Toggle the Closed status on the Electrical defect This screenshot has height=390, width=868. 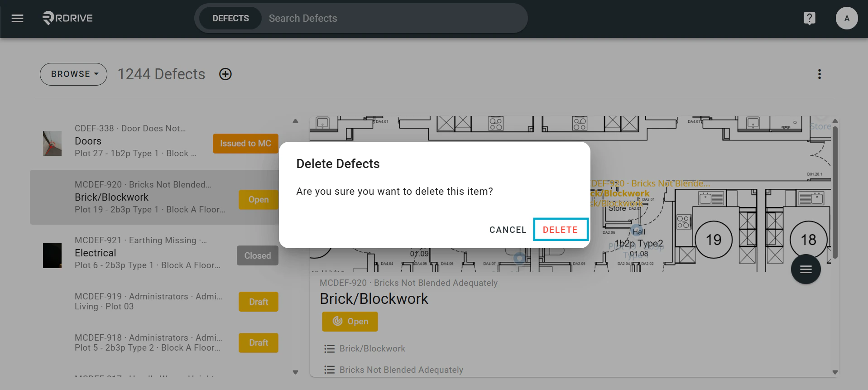(257, 255)
